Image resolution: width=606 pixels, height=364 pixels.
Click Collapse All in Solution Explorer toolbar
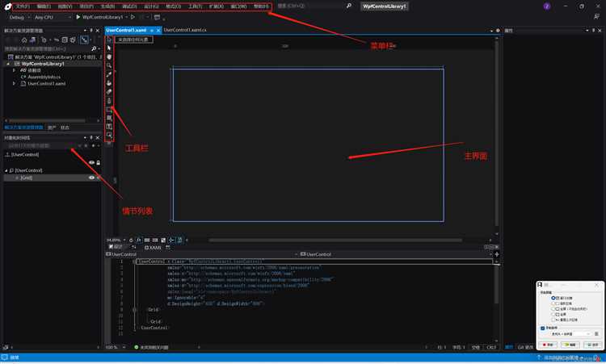(x=65, y=40)
